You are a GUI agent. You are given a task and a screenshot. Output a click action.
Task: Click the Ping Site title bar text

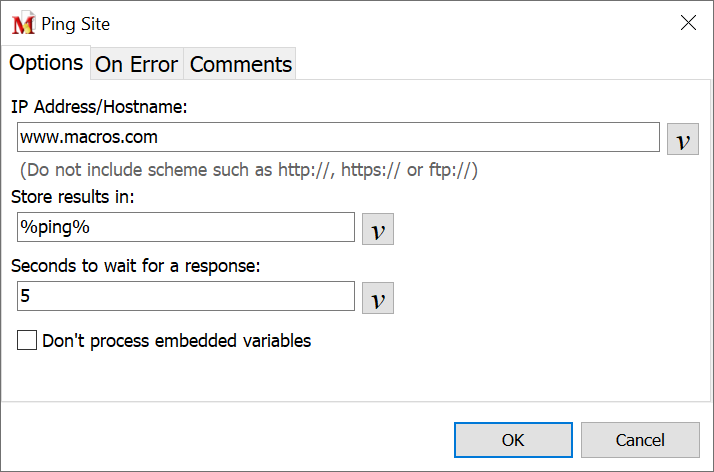76,24
